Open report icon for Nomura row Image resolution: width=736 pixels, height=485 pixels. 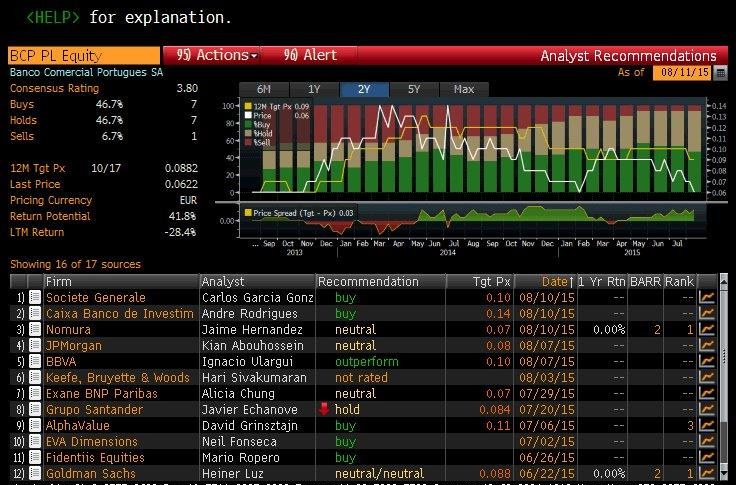pos(35,329)
